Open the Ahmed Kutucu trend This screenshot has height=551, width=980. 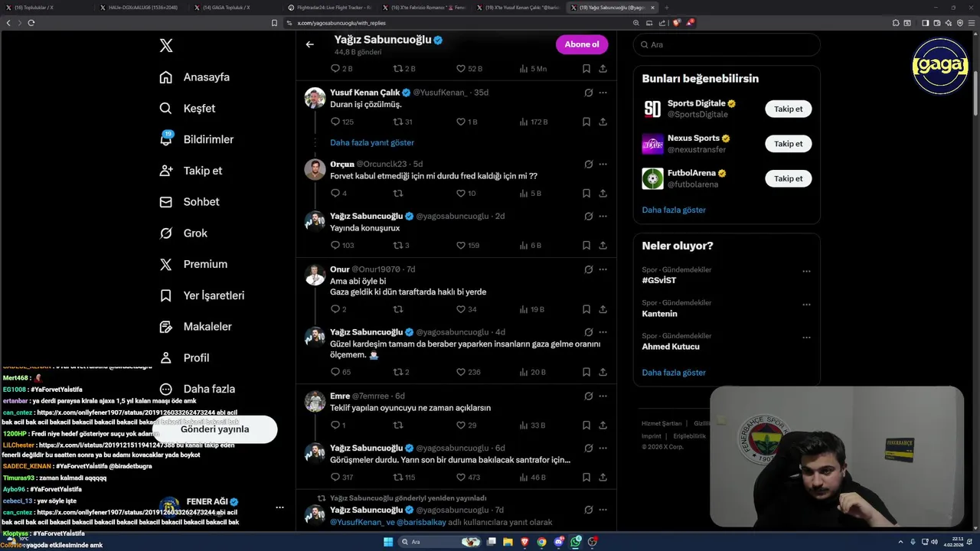click(671, 347)
